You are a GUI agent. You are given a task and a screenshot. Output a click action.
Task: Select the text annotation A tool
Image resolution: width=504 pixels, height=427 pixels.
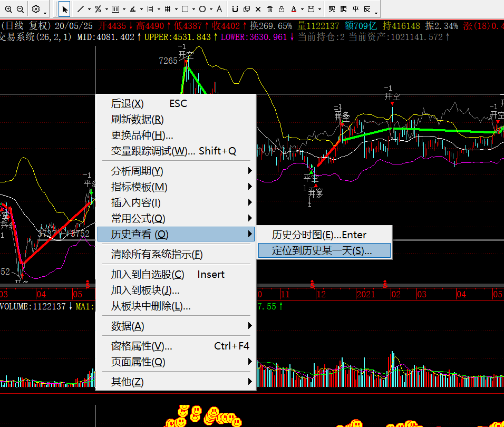tap(219, 9)
